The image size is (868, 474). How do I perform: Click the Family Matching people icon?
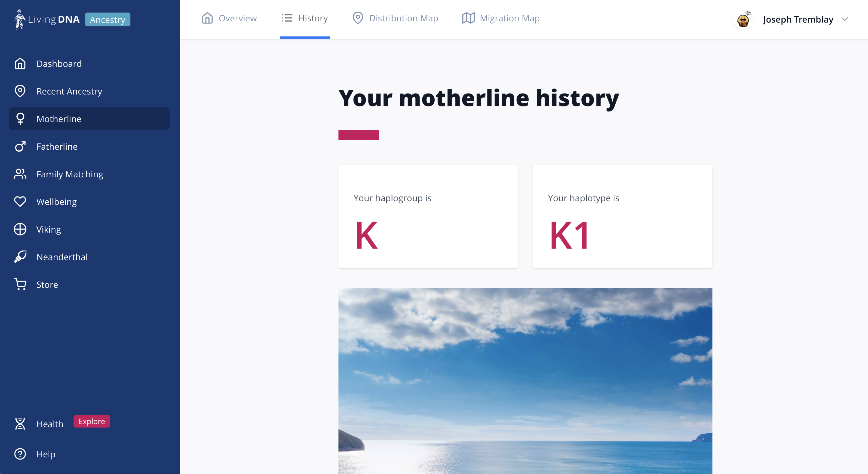coord(20,174)
